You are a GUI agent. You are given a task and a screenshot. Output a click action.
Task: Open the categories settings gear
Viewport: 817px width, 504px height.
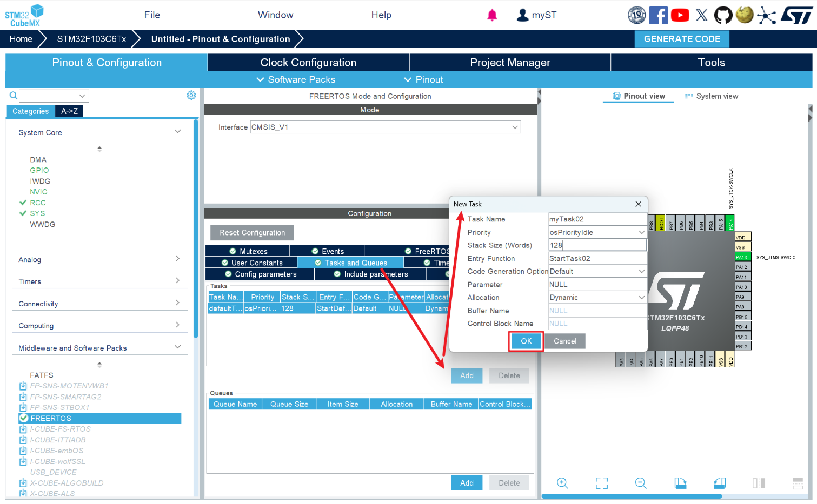[x=191, y=95]
